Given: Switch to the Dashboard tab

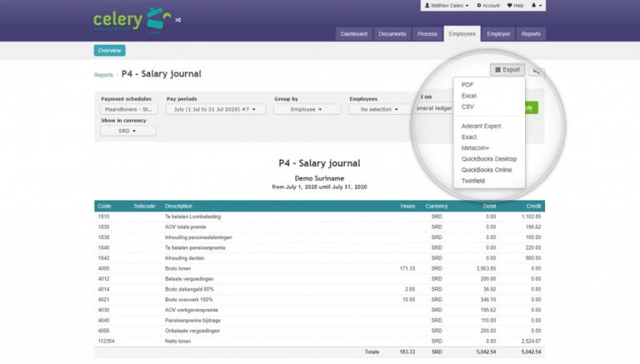Looking at the screenshot, I should pyautogui.click(x=353, y=34).
